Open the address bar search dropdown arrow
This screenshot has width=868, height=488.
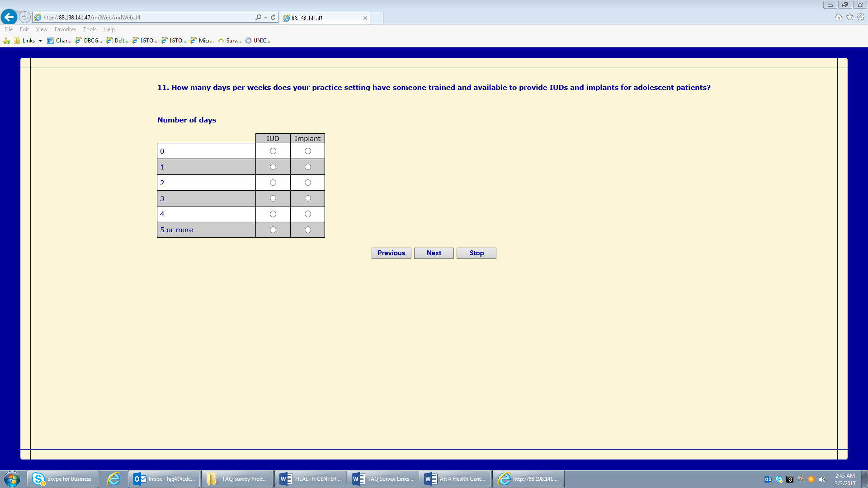(265, 18)
